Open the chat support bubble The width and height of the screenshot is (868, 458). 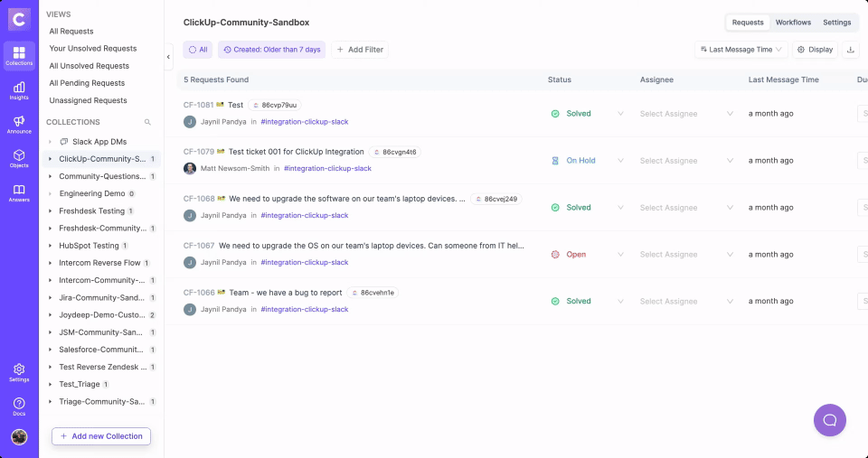pos(829,420)
